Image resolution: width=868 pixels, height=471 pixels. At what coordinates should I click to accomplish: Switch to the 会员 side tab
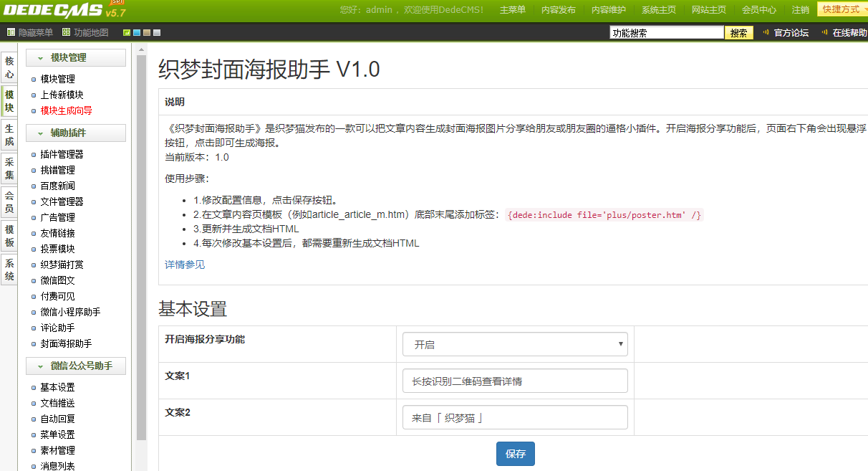pyautogui.click(x=9, y=202)
